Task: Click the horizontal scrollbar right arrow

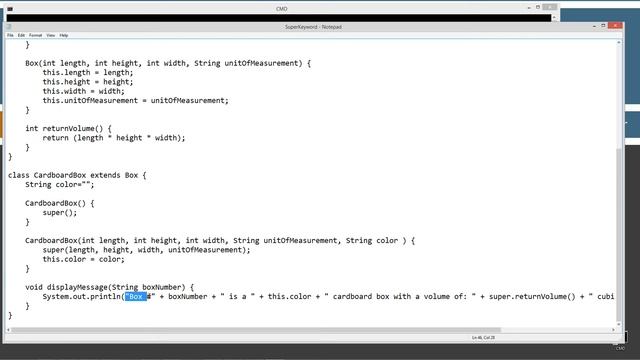Action: [613, 330]
